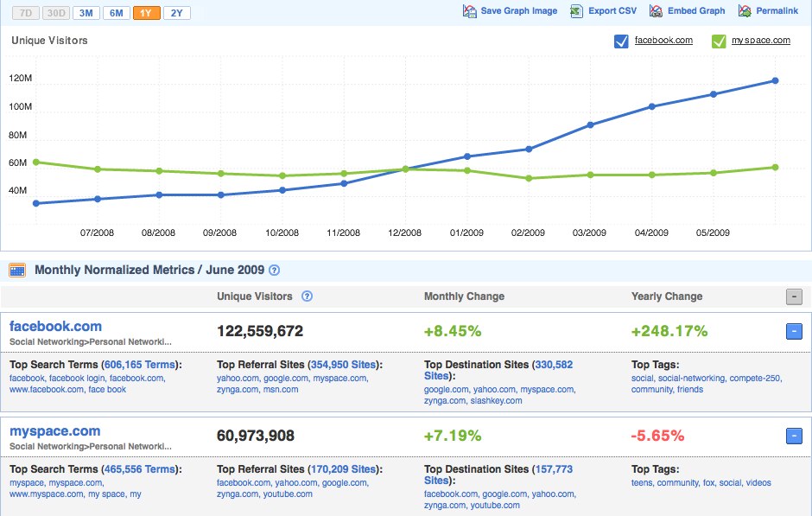Click the Export CSV link
The height and width of the screenshot is (516, 812).
tap(612, 11)
